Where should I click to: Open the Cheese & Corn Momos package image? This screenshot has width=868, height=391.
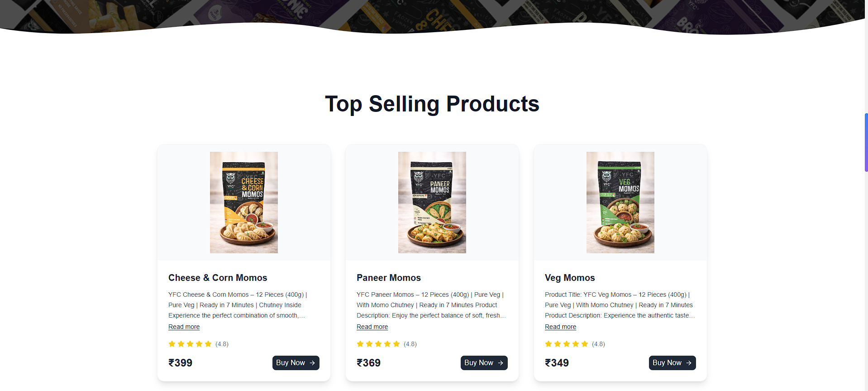pyautogui.click(x=243, y=202)
